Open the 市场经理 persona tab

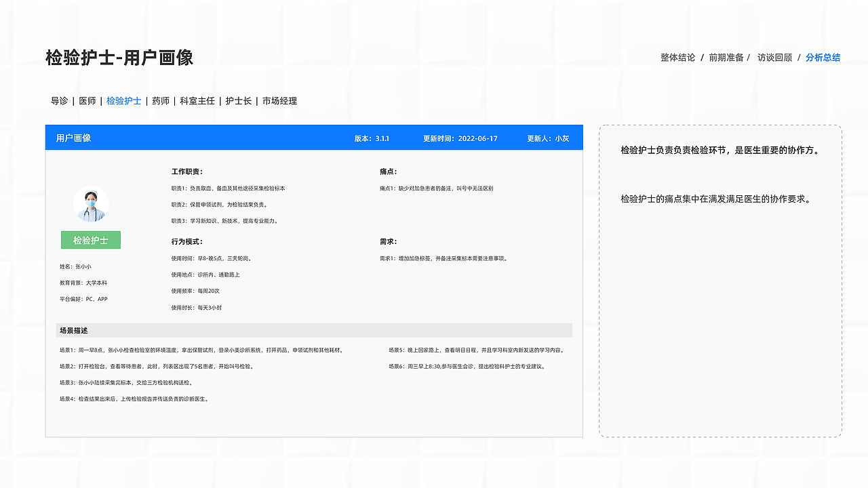[x=279, y=100]
